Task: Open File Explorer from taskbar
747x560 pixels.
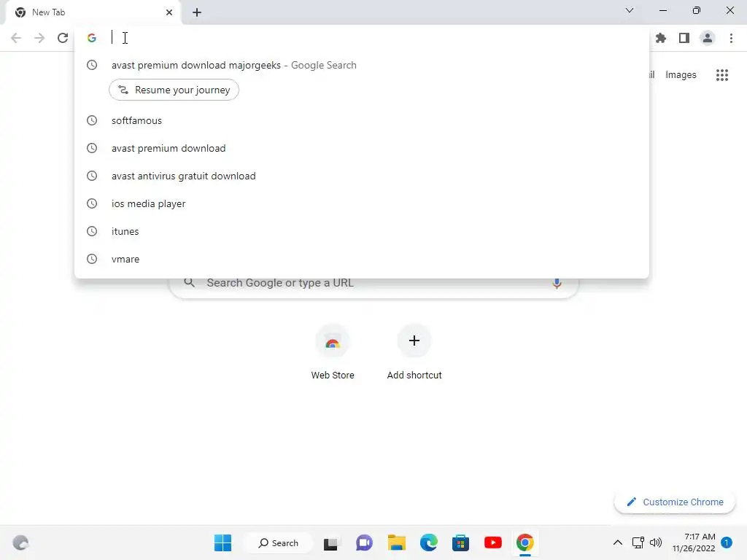Action: point(396,542)
